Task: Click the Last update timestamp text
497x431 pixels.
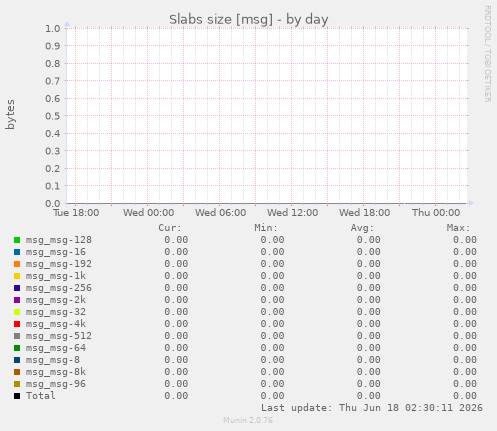Action: pos(372,408)
